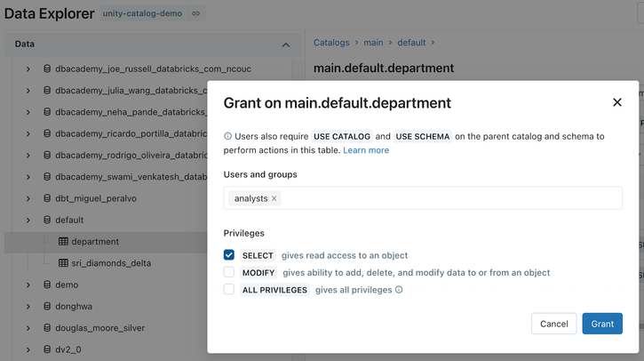Expand the dv2_0 schema node

coord(28,349)
